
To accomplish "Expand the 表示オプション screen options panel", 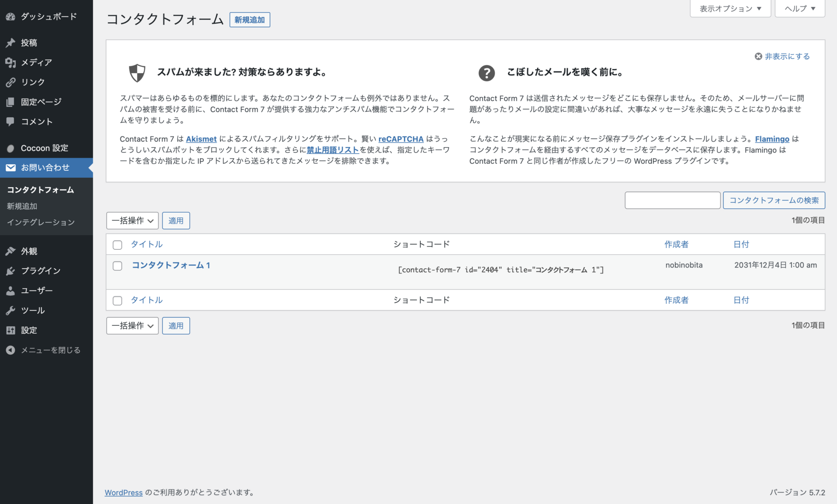I will pyautogui.click(x=730, y=8).
